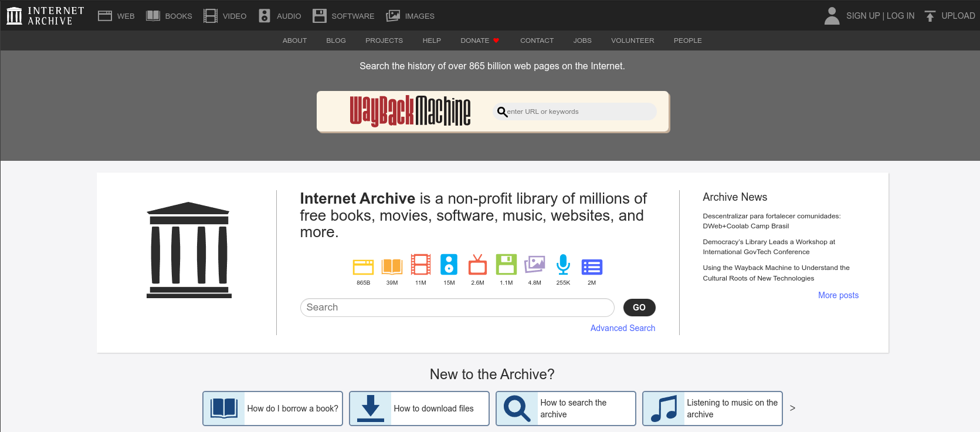Open How to download files card
The height and width of the screenshot is (432, 980).
coord(419,409)
